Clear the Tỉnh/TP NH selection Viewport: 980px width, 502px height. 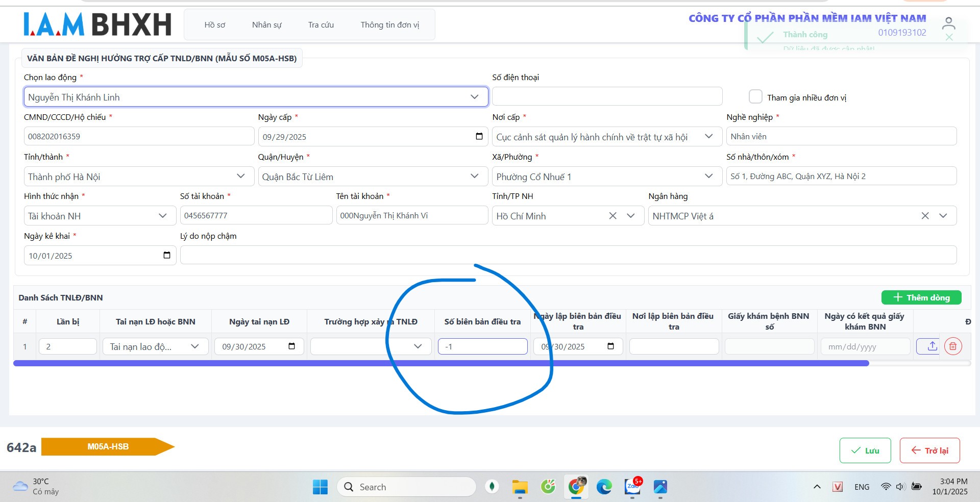pos(612,216)
